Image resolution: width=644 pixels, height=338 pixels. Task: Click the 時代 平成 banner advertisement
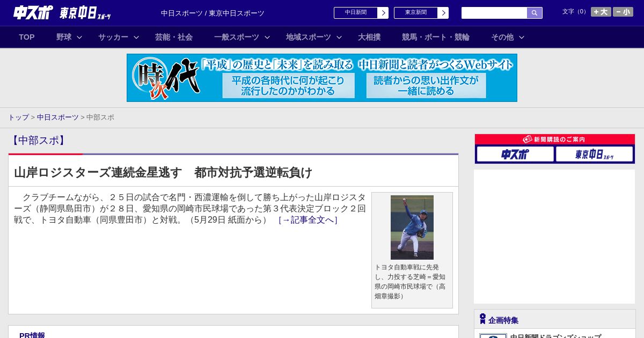tap(322, 78)
